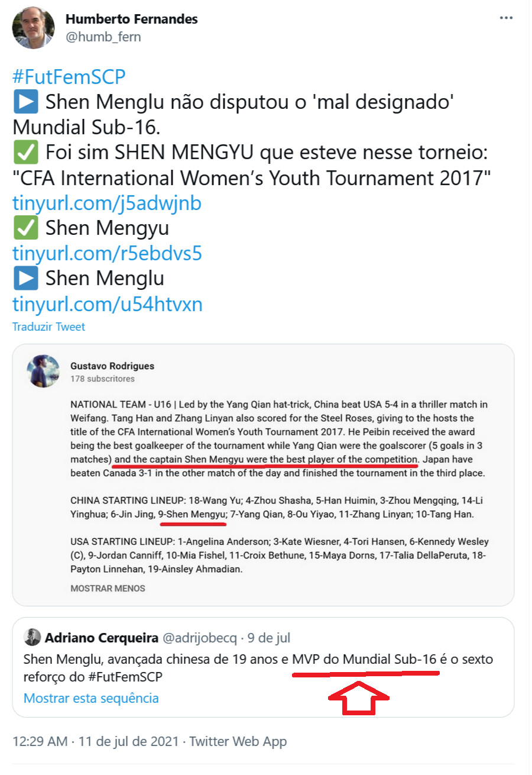Click the 12:29 AM · 11 de jul de 2021 timestamp
Viewport: 532px width, 775px height.
click(96, 741)
